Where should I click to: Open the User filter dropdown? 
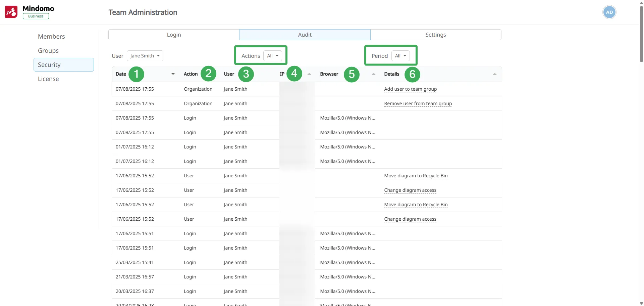pyautogui.click(x=145, y=56)
